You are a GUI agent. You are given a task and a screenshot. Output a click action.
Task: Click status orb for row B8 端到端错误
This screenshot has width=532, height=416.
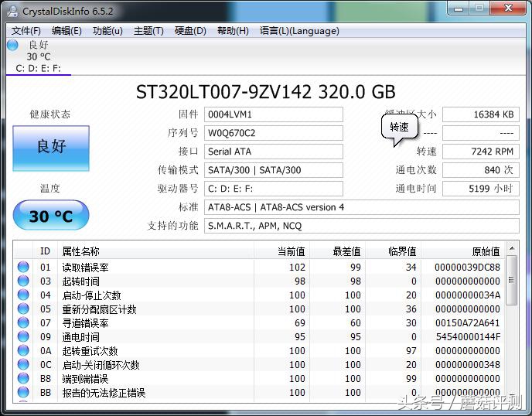(23, 378)
